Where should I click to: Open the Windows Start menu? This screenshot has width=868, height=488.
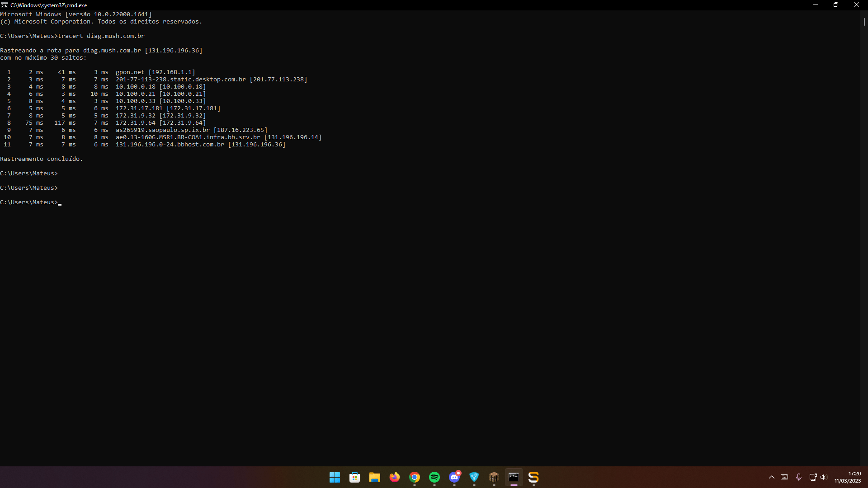tap(335, 477)
